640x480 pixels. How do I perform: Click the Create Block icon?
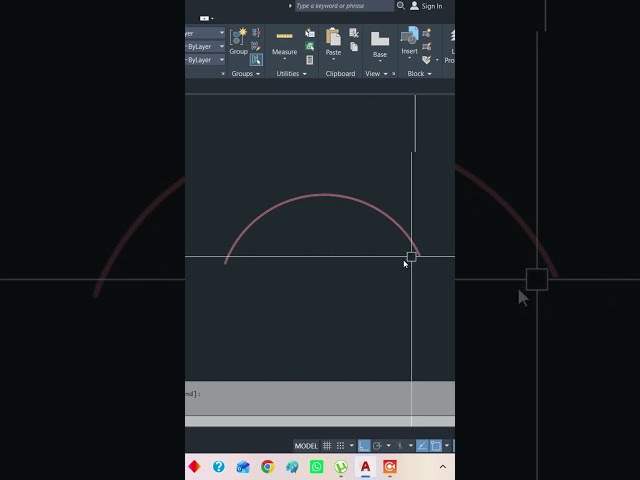(427, 33)
